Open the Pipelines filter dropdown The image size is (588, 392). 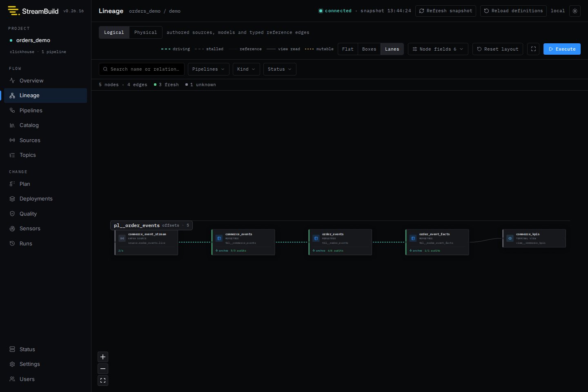pos(209,69)
